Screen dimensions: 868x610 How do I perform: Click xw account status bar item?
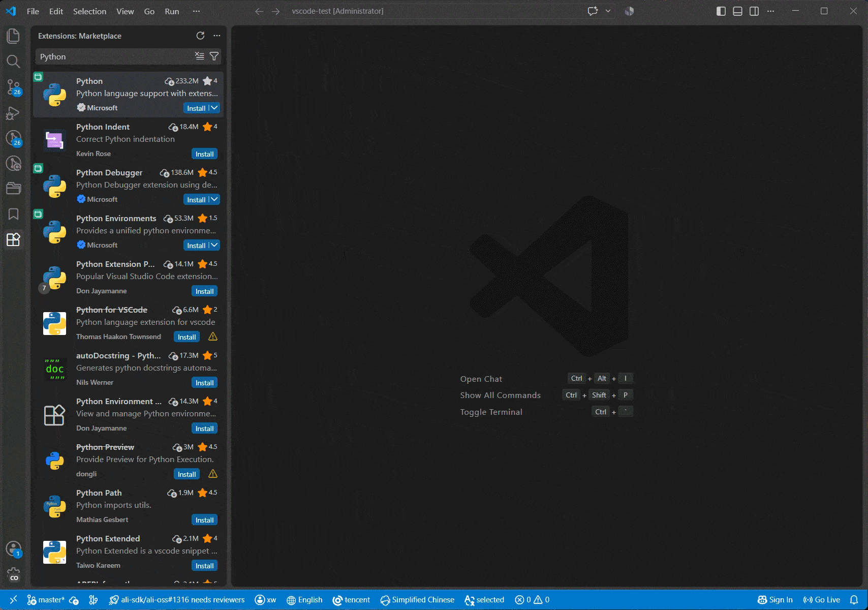[266, 600]
